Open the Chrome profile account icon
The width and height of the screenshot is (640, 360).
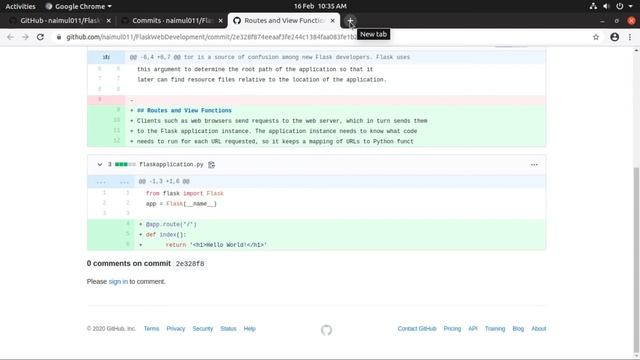(x=614, y=37)
